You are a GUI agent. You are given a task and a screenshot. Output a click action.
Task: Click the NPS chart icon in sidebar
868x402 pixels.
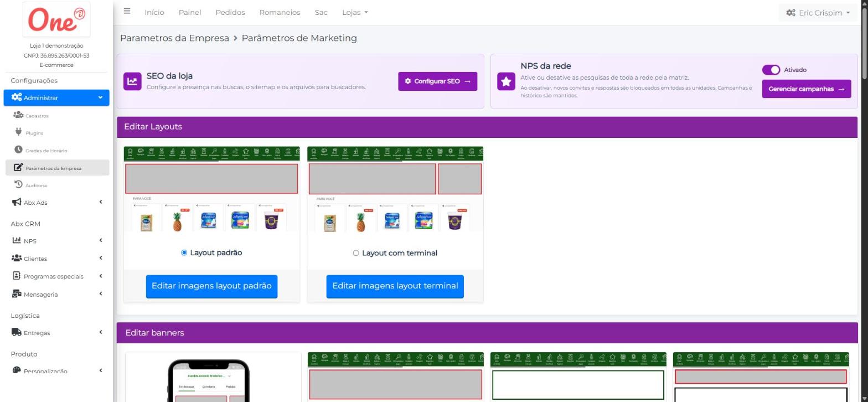point(17,240)
